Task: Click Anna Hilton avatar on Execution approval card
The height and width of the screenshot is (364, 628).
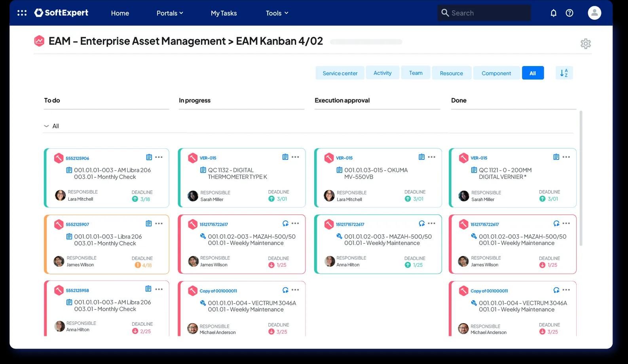Action: pos(330,261)
